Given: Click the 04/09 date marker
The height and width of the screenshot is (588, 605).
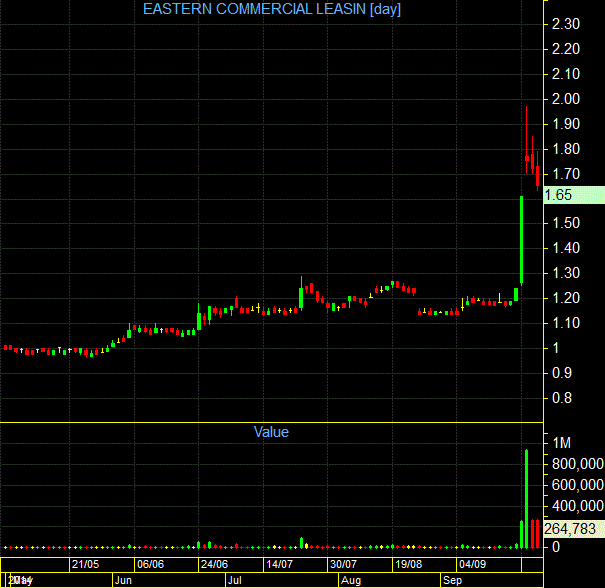Looking at the screenshot, I should [473, 564].
